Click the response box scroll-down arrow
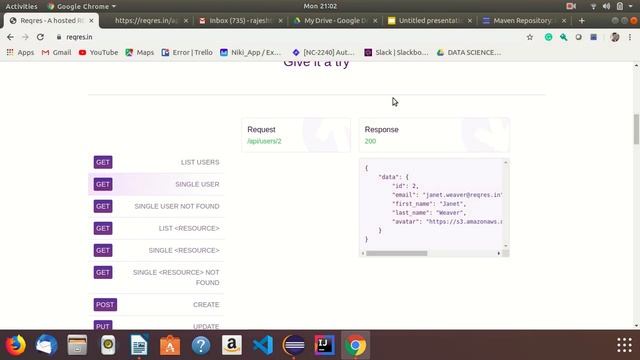 coord(506,246)
